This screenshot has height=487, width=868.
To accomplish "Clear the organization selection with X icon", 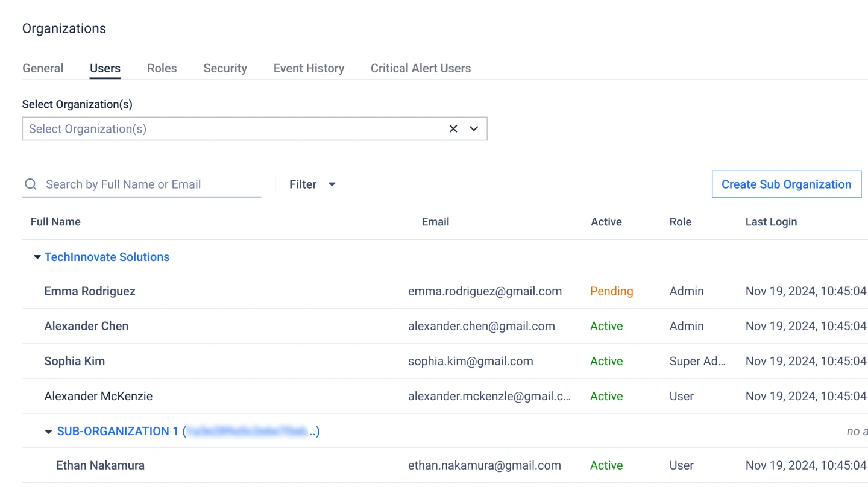I will [x=453, y=128].
